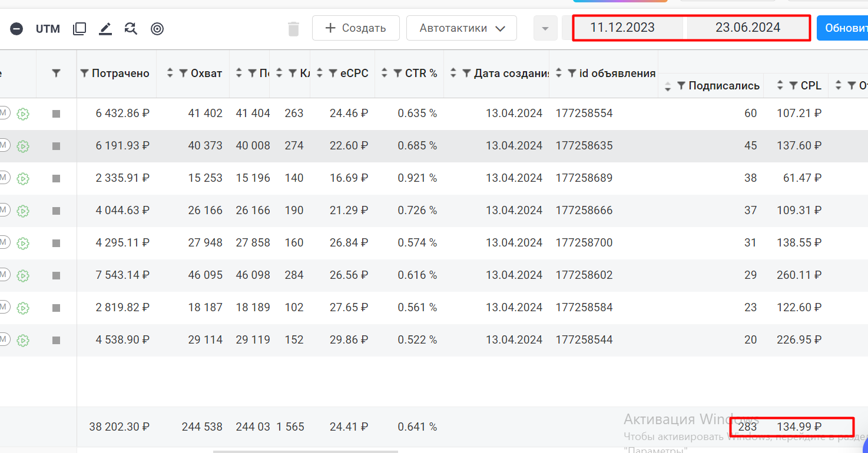868x453 pixels.
Task: Toggle gray stop square in row 7 543.14 ₽
Action: pyautogui.click(x=57, y=276)
